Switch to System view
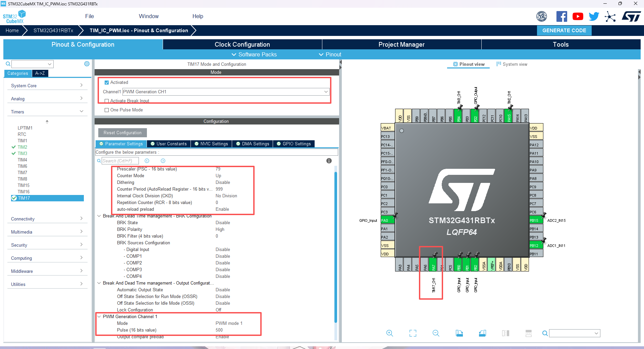The width and height of the screenshot is (644, 349). [512, 64]
